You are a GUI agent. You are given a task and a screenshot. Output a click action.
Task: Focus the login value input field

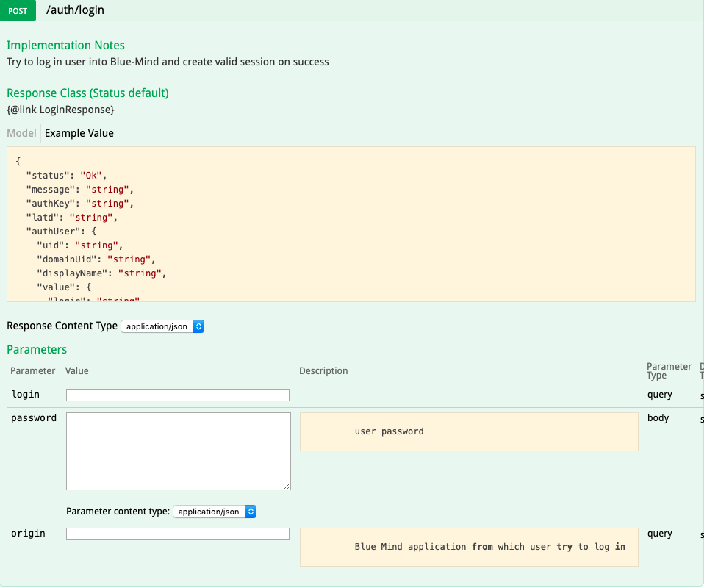coord(178,395)
